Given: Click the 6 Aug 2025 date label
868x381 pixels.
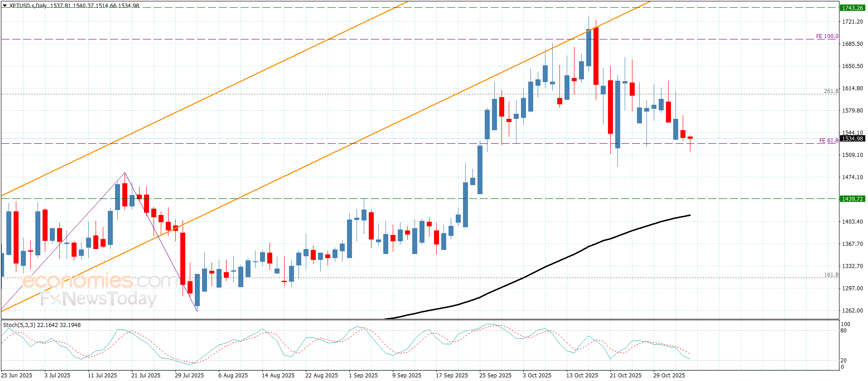Looking at the screenshot, I should click(233, 375).
